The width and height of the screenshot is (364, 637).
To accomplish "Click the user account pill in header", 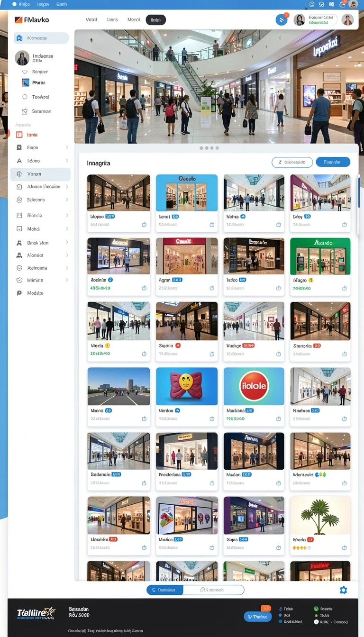I will (x=315, y=19).
